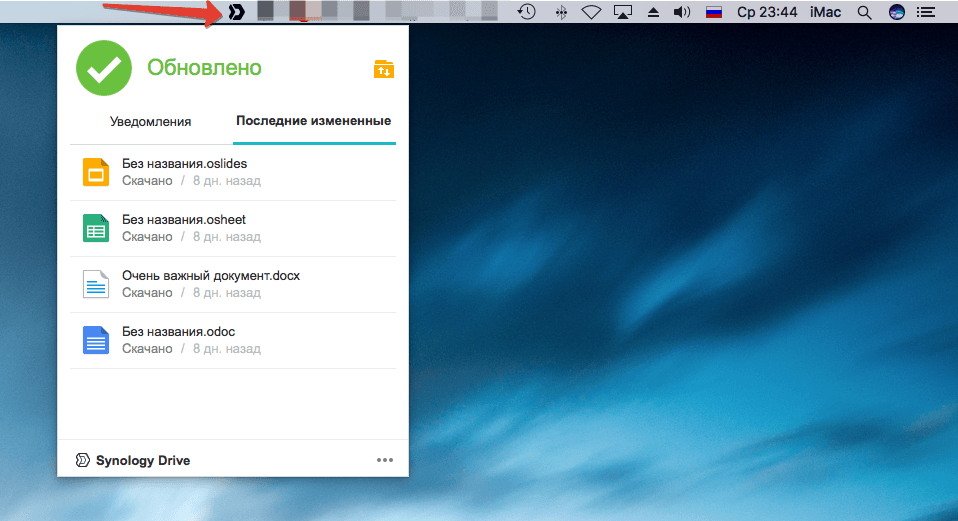Open Time Machine menu bar icon

coord(526,12)
